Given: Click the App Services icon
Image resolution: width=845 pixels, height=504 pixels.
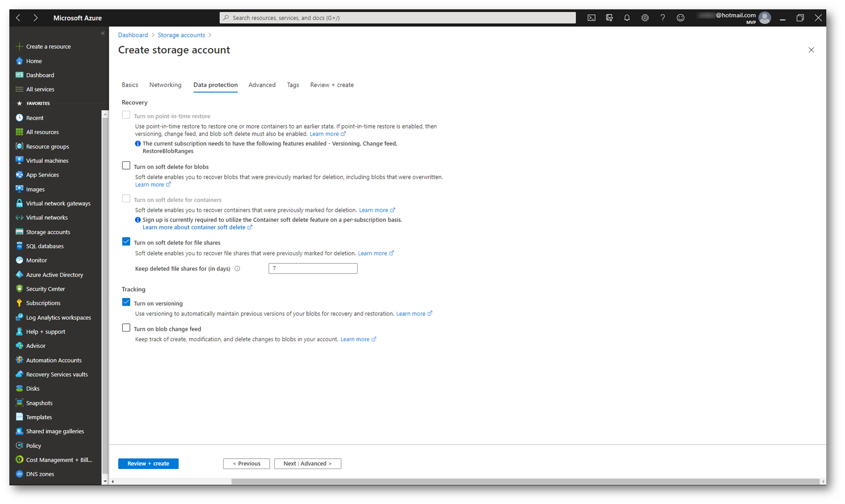Looking at the screenshot, I should pos(19,174).
